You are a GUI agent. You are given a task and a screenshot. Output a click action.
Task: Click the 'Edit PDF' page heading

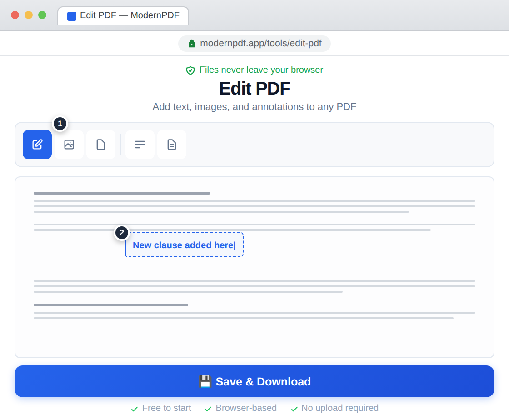click(x=254, y=88)
